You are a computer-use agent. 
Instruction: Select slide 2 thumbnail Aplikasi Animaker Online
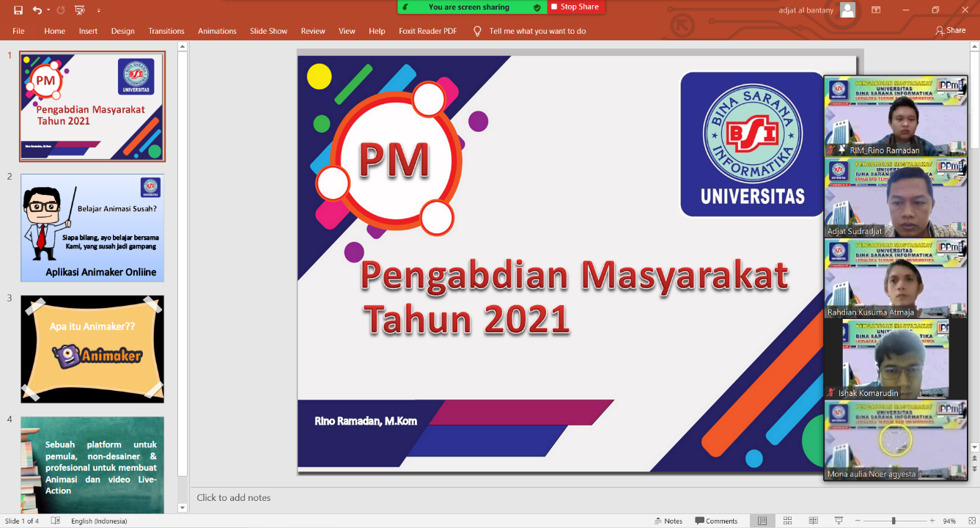point(92,228)
